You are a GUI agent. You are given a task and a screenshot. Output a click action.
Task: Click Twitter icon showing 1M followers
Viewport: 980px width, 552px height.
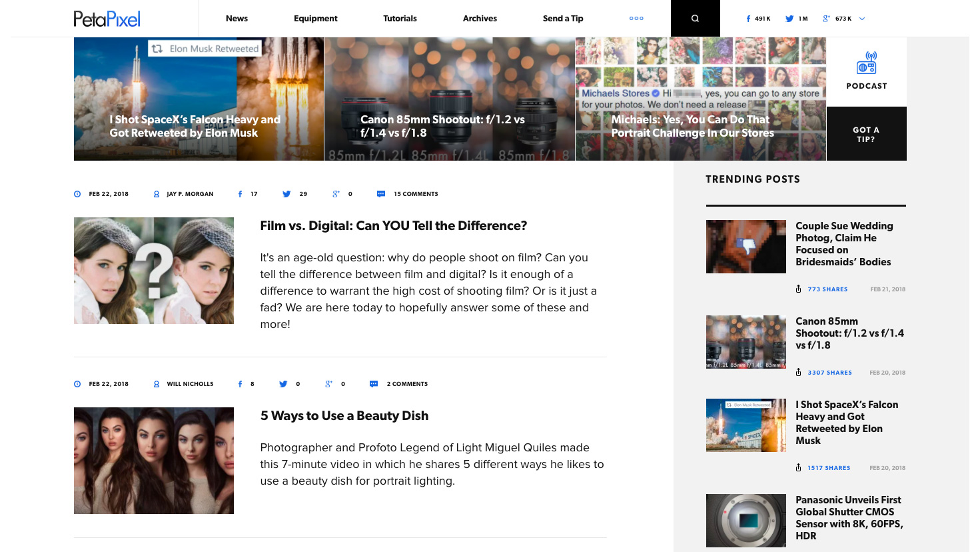tap(789, 19)
